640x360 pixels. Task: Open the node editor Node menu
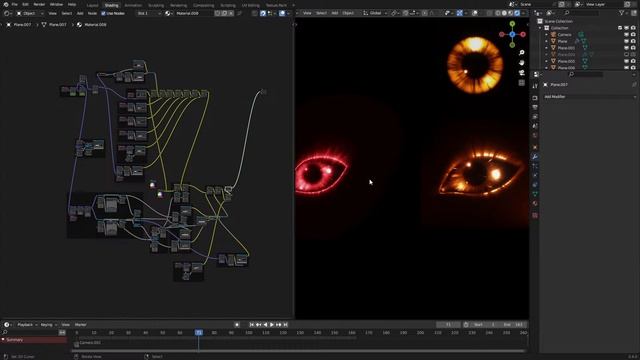pyautogui.click(x=93, y=13)
